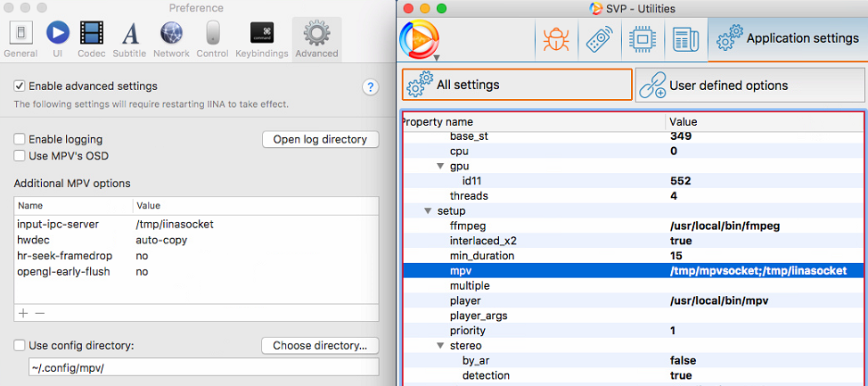Open the Subtitle preferences pane
The height and width of the screenshot is (386, 868).
coord(129,37)
